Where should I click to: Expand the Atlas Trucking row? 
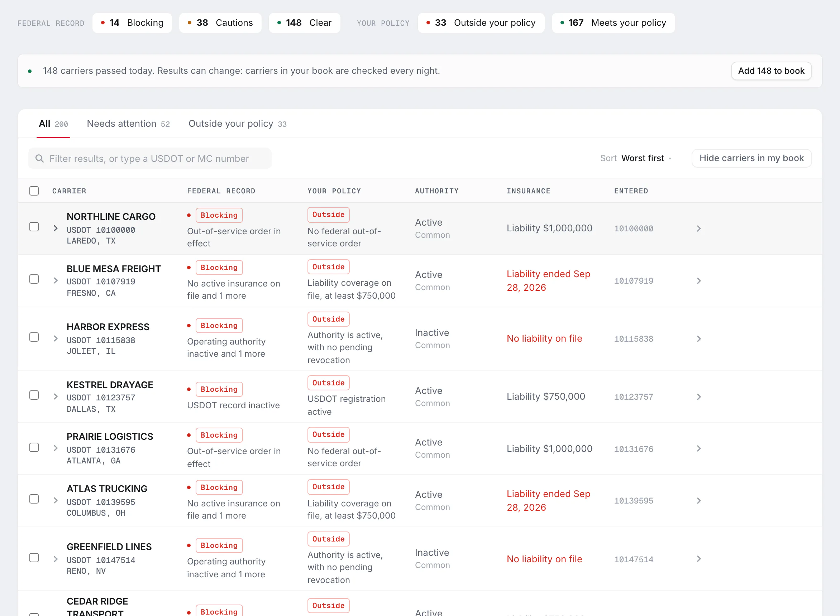point(56,500)
